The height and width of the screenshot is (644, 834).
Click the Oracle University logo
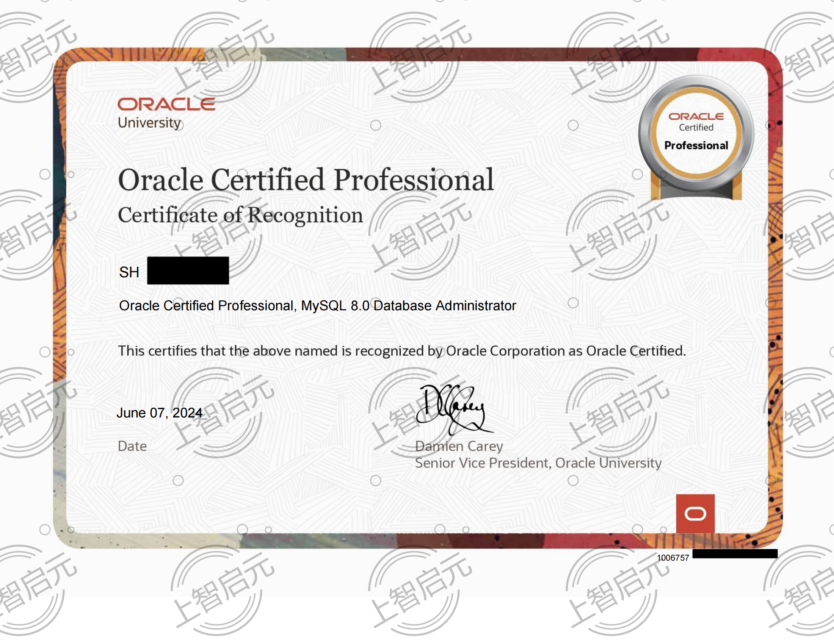[x=166, y=113]
